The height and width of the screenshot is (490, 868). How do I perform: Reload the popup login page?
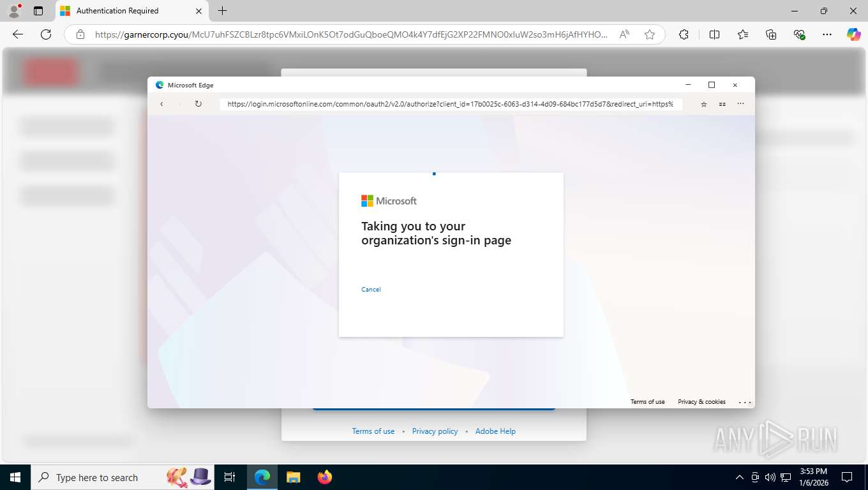198,104
